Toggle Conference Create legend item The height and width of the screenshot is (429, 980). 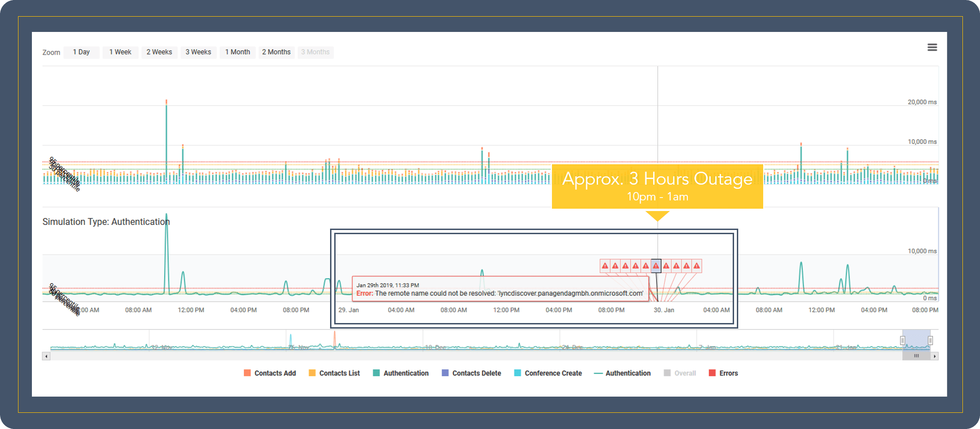(548, 373)
